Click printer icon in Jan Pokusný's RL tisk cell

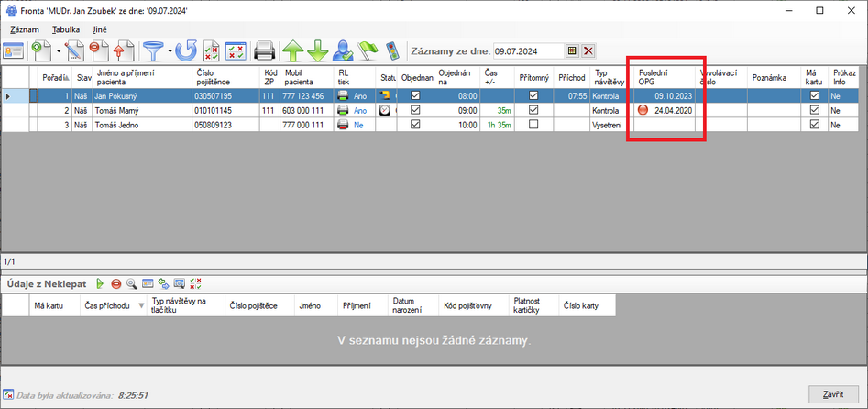point(343,95)
